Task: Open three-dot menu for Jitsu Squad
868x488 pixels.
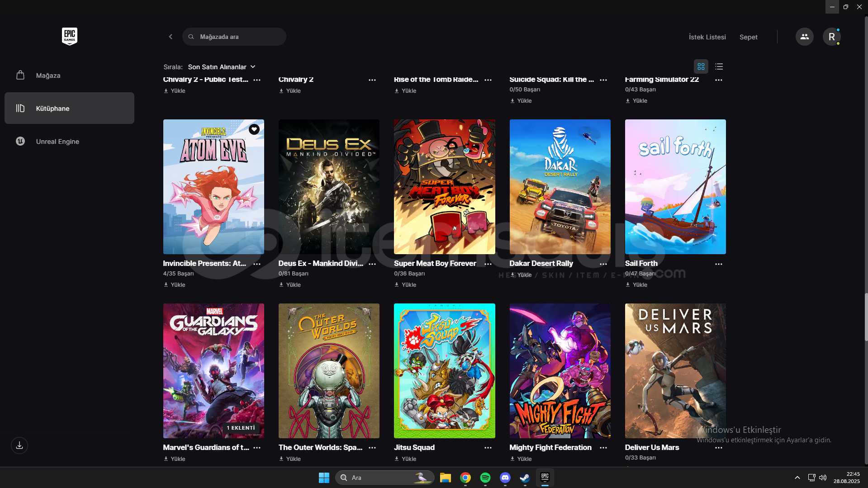Action: [488, 448]
